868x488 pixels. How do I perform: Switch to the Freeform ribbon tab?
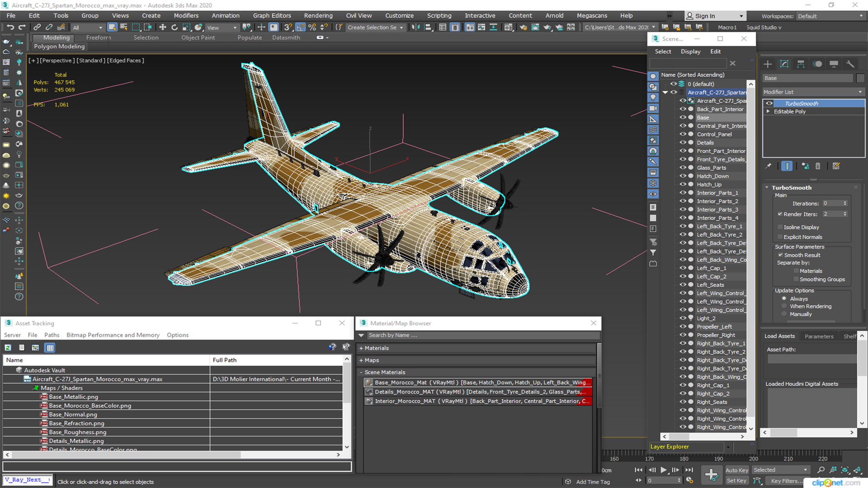98,38
